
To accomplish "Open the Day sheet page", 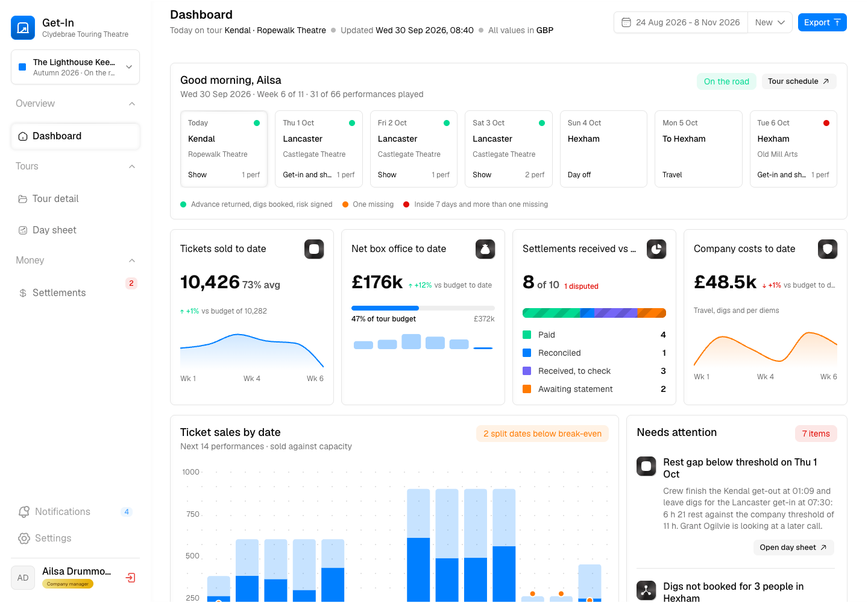I will (x=75, y=230).
